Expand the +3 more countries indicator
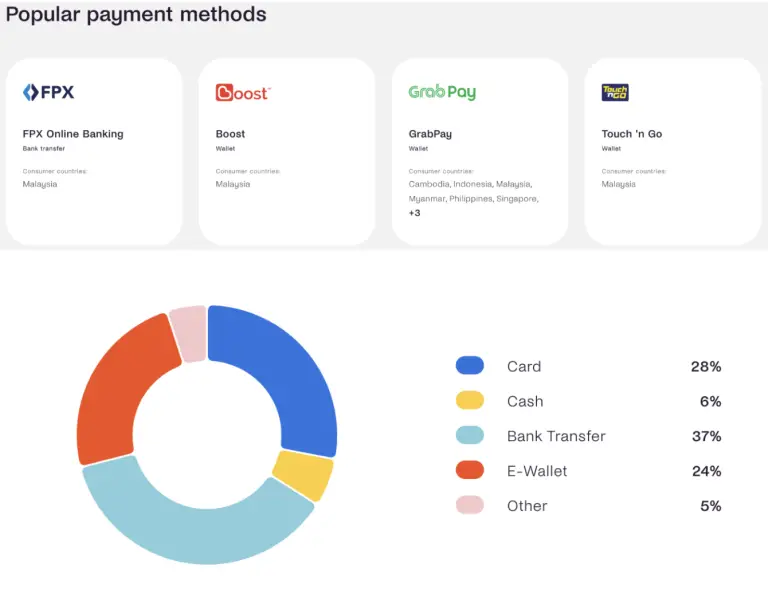Viewport: 768px width, 589px height. click(415, 213)
